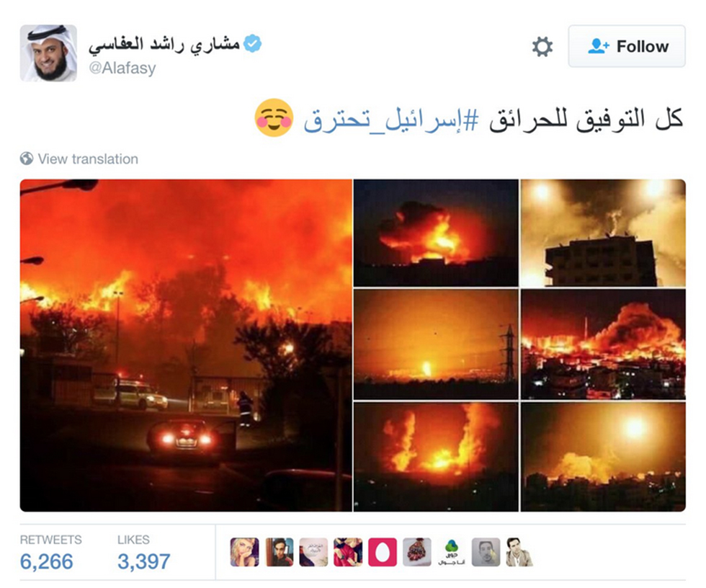Open the photo of building under flares

[603, 233]
